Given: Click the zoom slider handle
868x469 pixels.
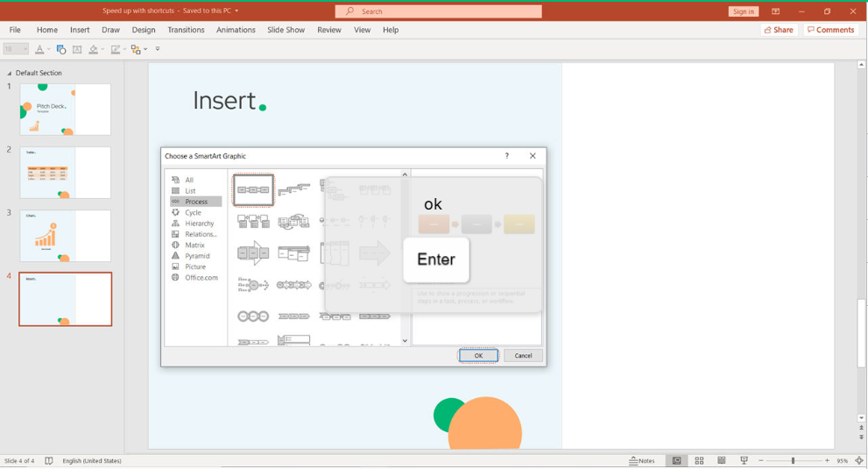Looking at the screenshot, I should tap(794, 461).
